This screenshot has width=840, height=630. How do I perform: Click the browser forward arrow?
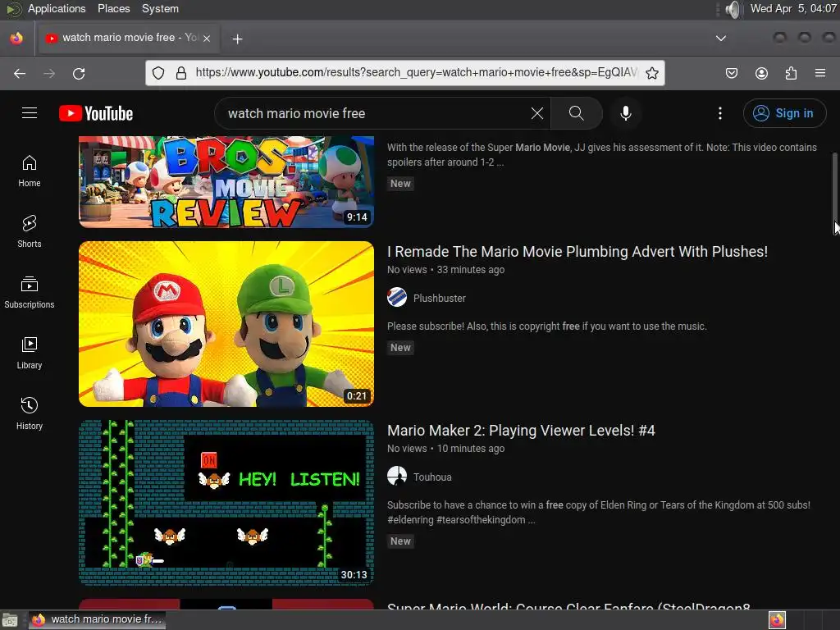coord(49,73)
